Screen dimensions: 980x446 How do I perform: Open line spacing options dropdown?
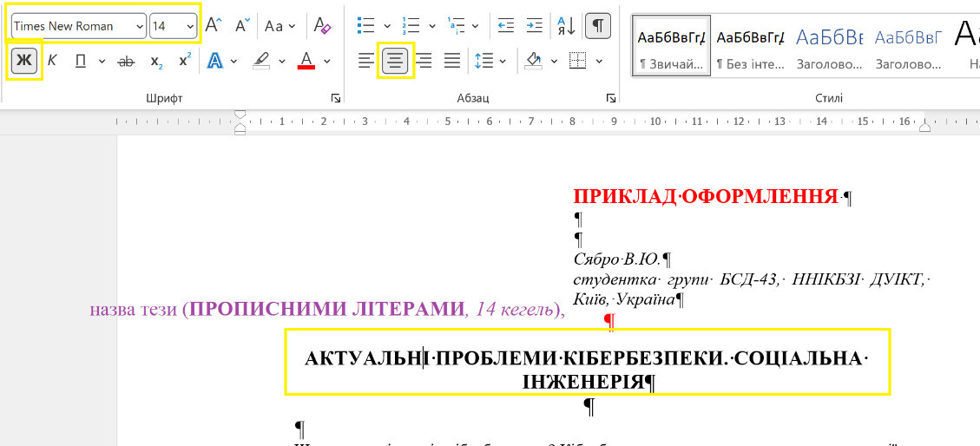point(484,61)
